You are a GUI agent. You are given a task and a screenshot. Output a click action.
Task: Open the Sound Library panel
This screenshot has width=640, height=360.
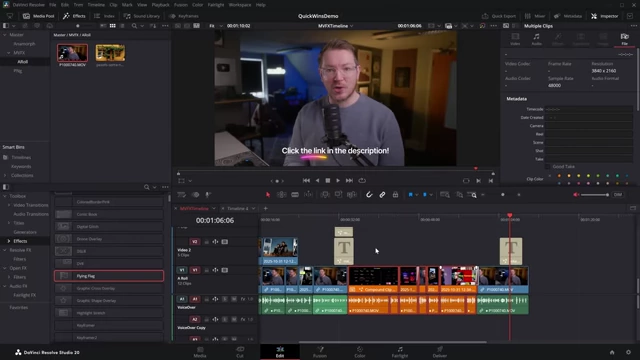[x=142, y=16]
